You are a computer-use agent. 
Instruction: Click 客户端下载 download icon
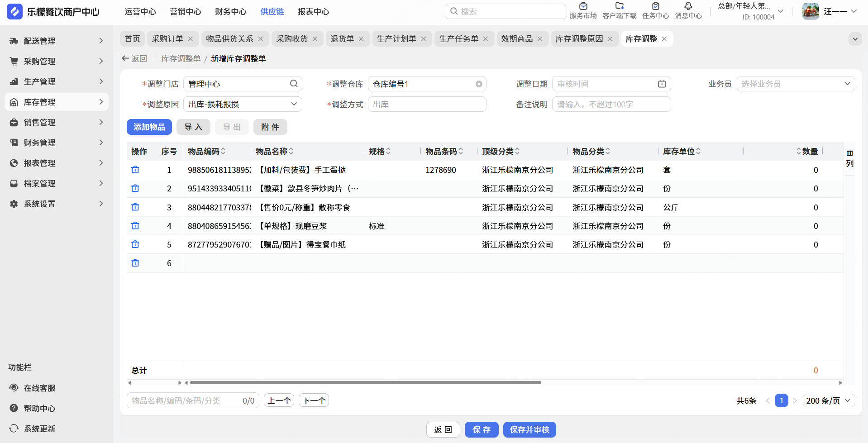(x=619, y=6)
